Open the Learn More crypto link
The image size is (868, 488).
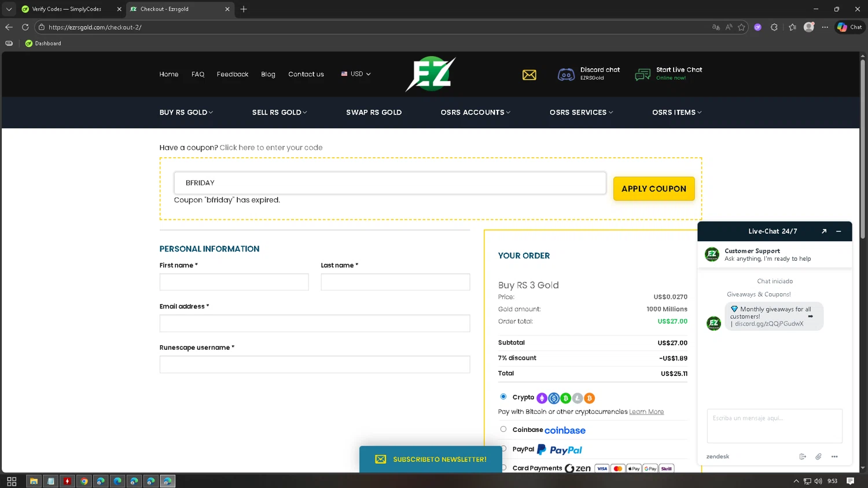pos(646,412)
